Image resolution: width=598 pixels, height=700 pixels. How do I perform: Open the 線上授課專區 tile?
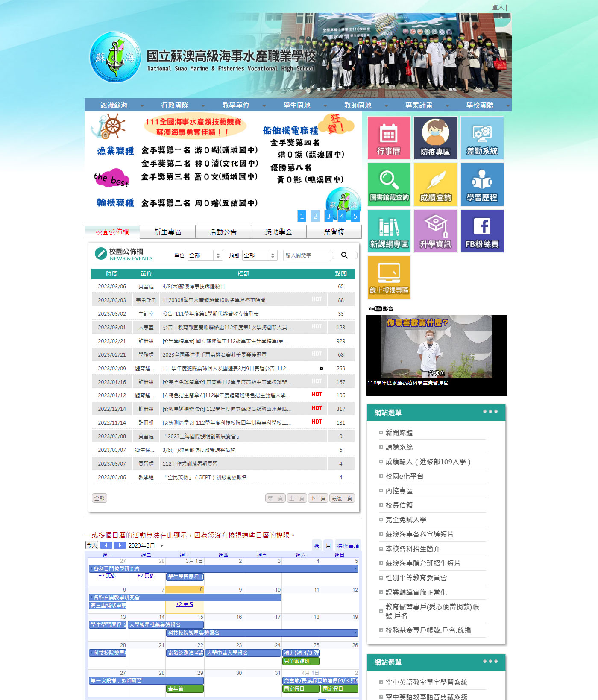(x=389, y=278)
